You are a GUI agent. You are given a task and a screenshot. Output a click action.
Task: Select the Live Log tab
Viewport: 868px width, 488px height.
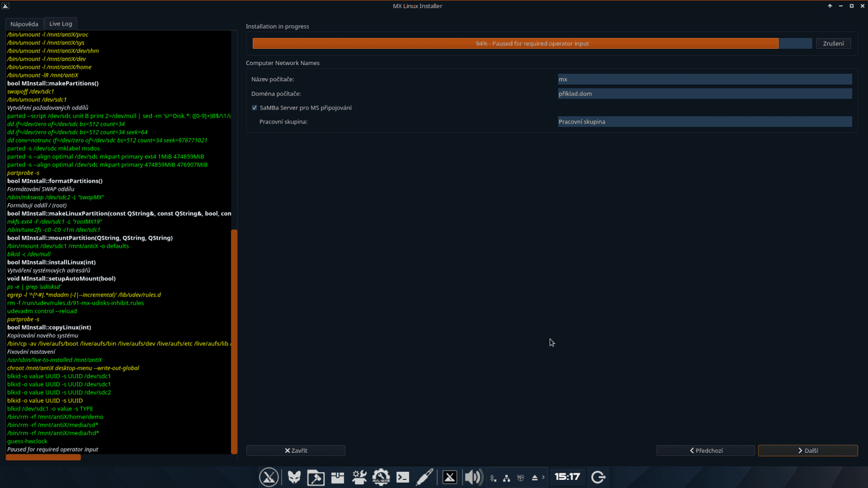click(x=60, y=24)
